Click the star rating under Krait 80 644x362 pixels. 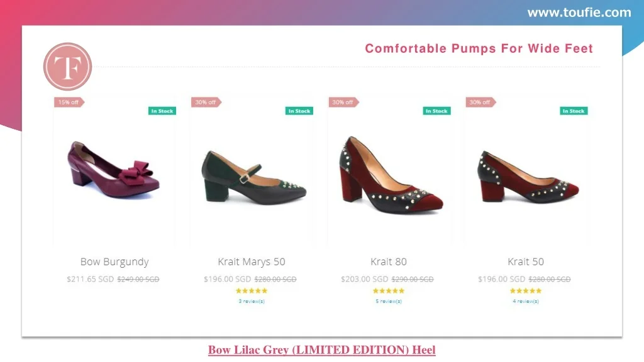(389, 291)
